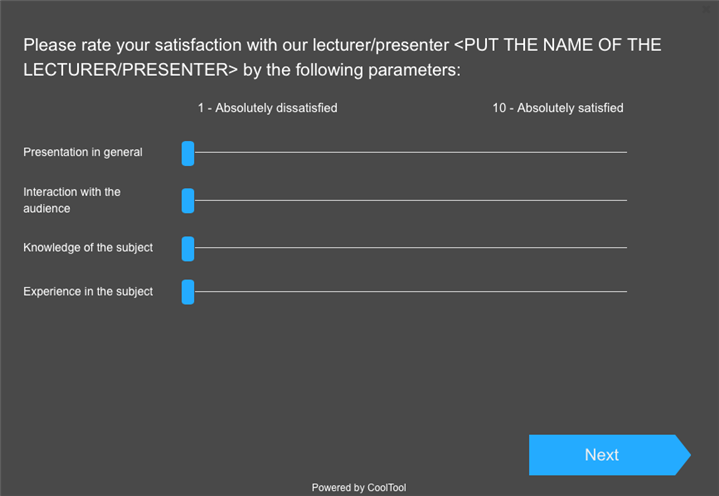Click the middle of Knowledge slider track
The image size is (719, 496).
click(x=407, y=248)
